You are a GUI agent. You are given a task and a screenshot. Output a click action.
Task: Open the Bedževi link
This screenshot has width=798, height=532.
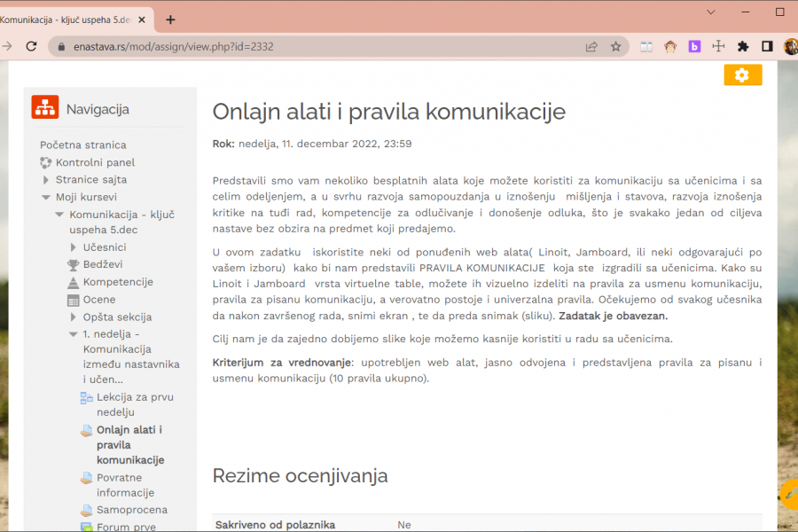pyautogui.click(x=103, y=265)
